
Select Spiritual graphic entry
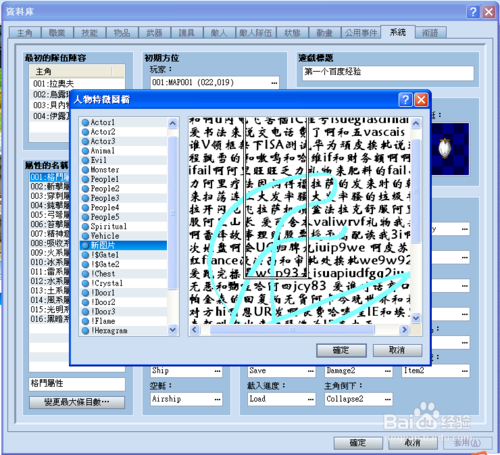pos(123,226)
